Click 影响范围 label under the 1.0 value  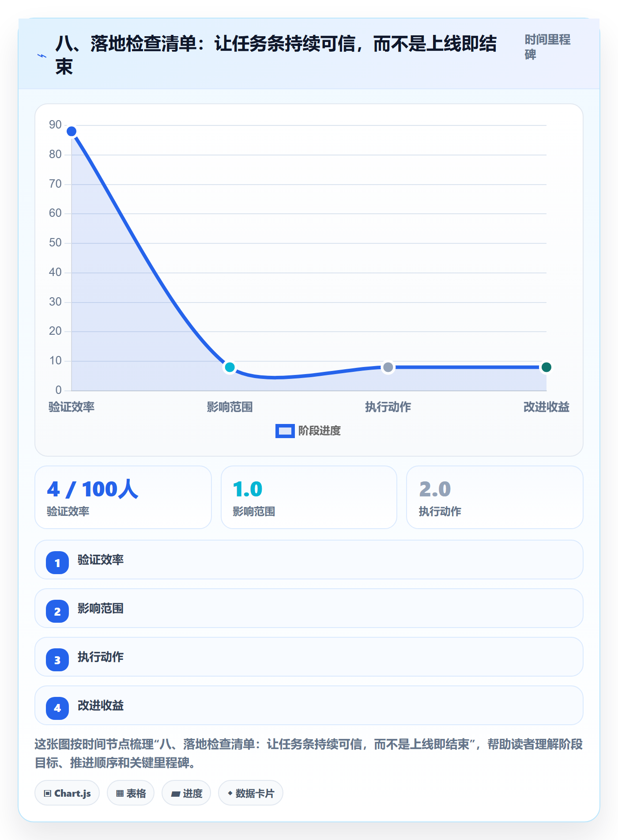pyautogui.click(x=254, y=511)
